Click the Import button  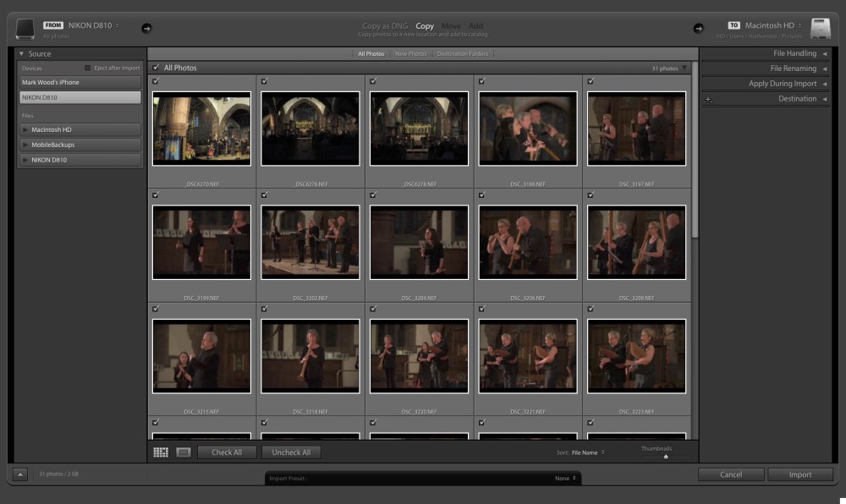[800, 474]
